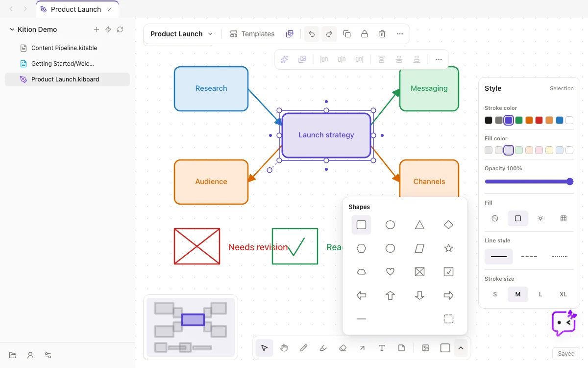
Task: Click the minimap thumbnail
Action: tap(191, 327)
